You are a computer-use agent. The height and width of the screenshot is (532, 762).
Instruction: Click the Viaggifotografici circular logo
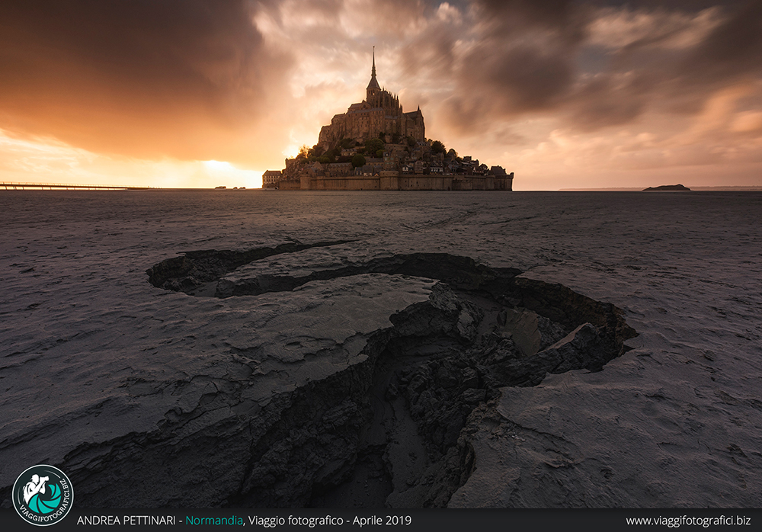coord(43,495)
